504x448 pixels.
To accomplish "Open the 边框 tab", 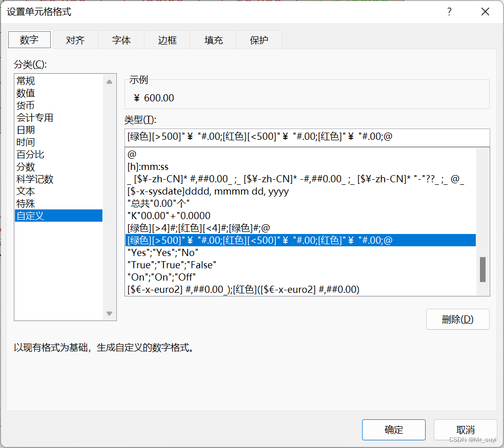I will pos(167,39).
